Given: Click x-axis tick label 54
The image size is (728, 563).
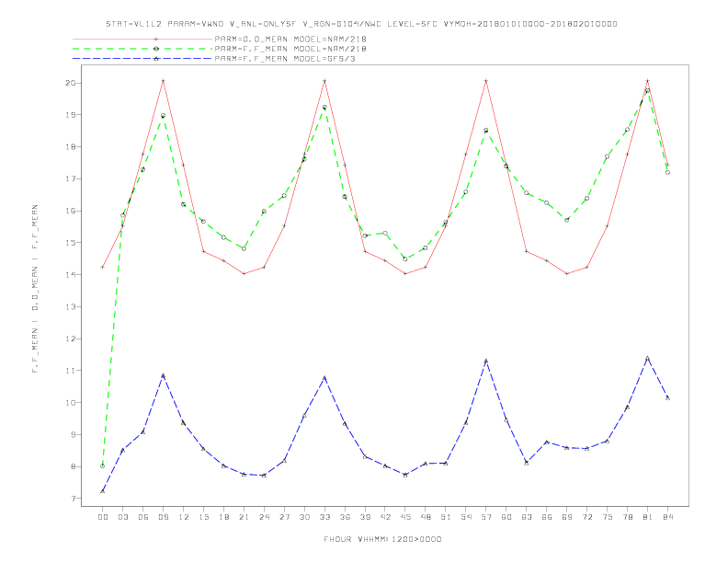Looking at the screenshot, I should click(466, 517).
